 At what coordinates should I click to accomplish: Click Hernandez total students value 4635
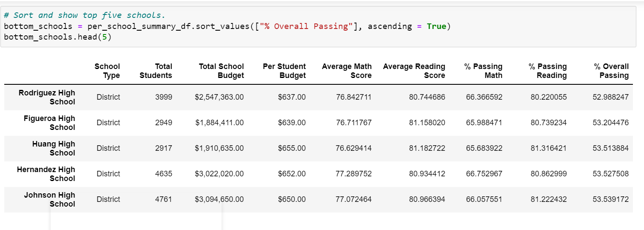click(x=164, y=174)
